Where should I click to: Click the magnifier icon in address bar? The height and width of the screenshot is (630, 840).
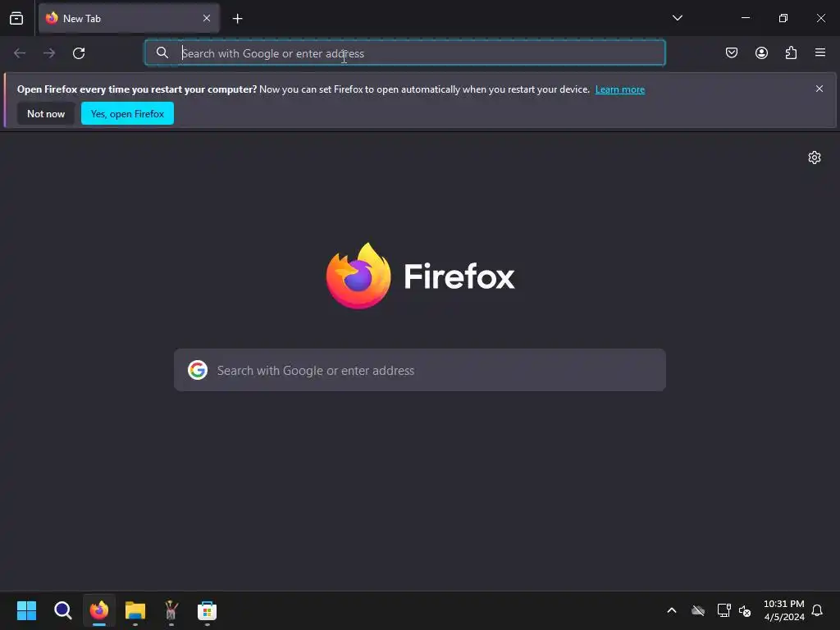pos(162,52)
